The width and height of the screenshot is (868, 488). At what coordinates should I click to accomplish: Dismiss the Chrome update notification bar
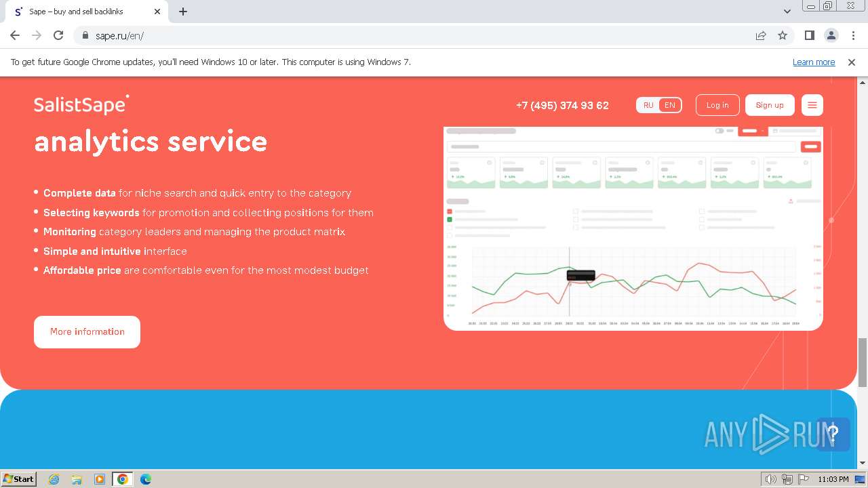pos(852,62)
